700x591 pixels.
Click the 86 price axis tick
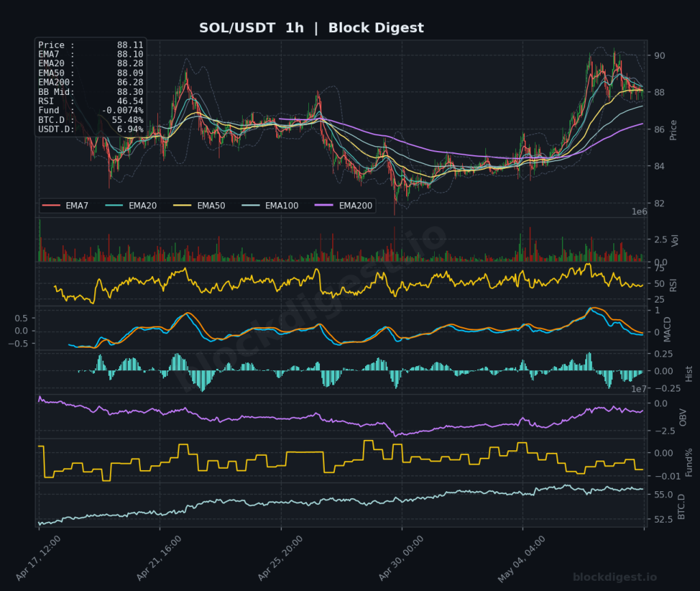coord(660,129)
